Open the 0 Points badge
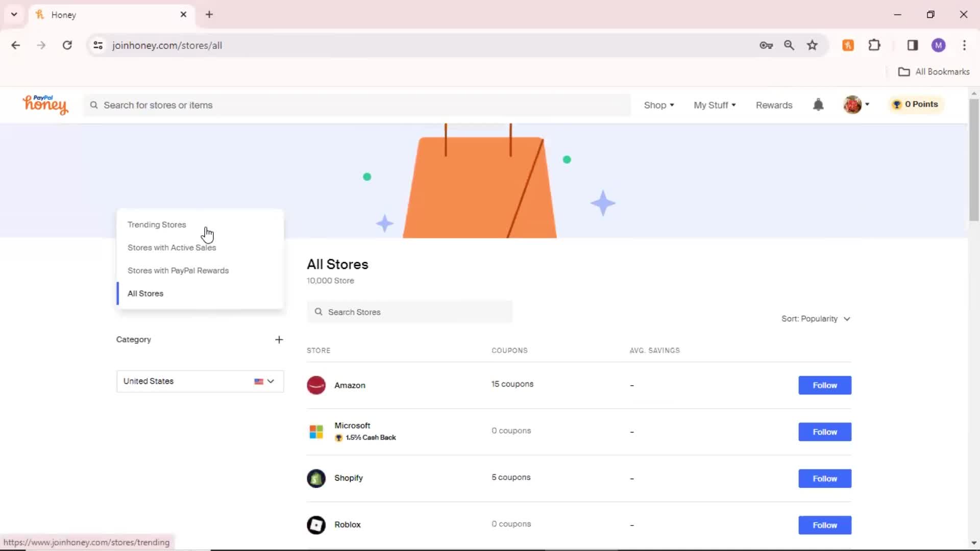Screen dimensions: 980x551 [x=916, y=105]
